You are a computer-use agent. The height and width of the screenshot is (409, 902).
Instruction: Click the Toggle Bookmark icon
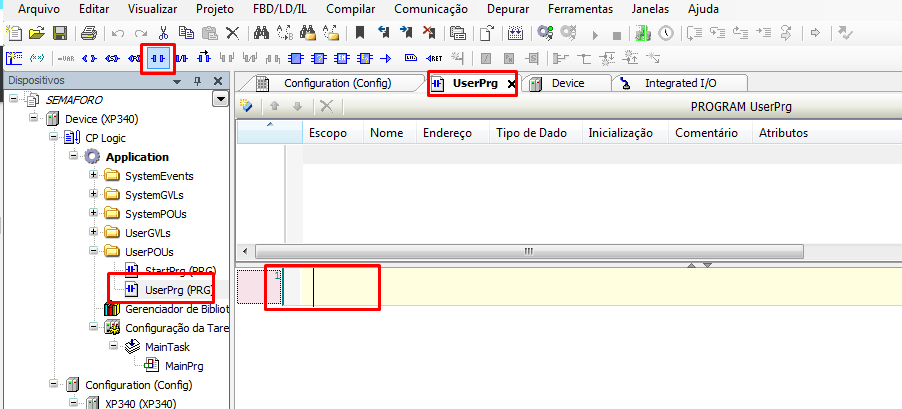360,33
